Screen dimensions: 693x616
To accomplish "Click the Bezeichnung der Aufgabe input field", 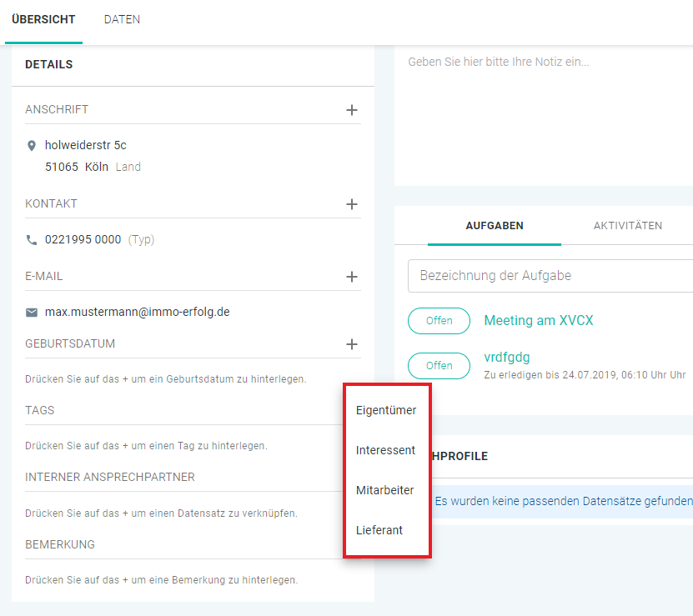I will coord(550,275).
